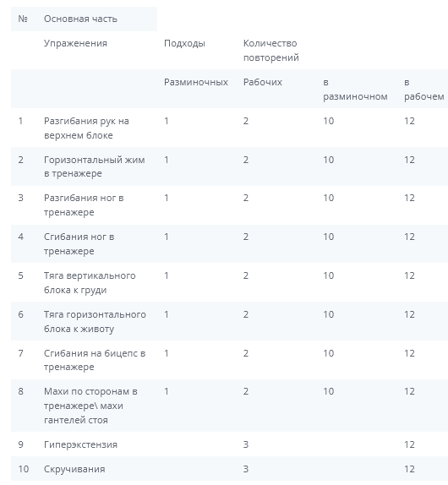448x485 pixels.
Task: Select 'Сгибания на бицепс в тренажере'
Action: (x=95, y=360)
